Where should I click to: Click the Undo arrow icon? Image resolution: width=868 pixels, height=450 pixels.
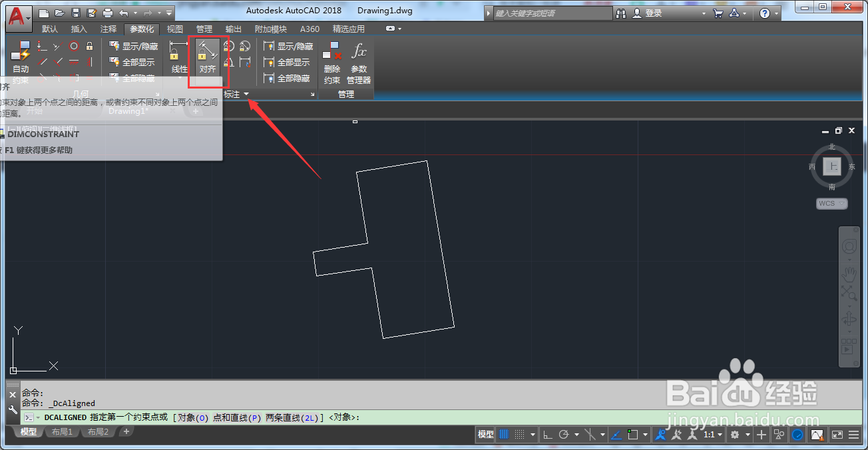[124, 13]
